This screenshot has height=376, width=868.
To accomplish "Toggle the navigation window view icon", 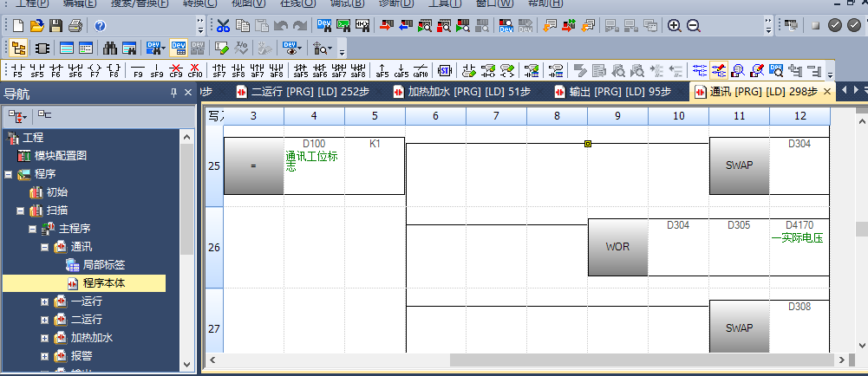I will 18,48.
